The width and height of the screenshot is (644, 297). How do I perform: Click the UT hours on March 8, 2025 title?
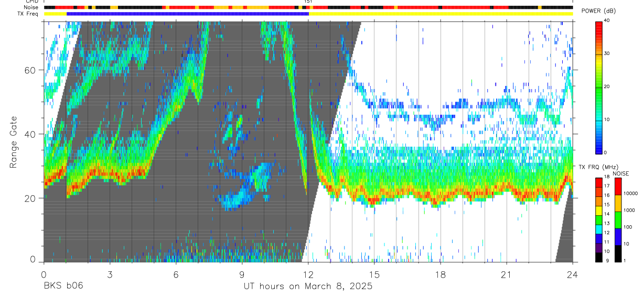[x=308, y=287]
